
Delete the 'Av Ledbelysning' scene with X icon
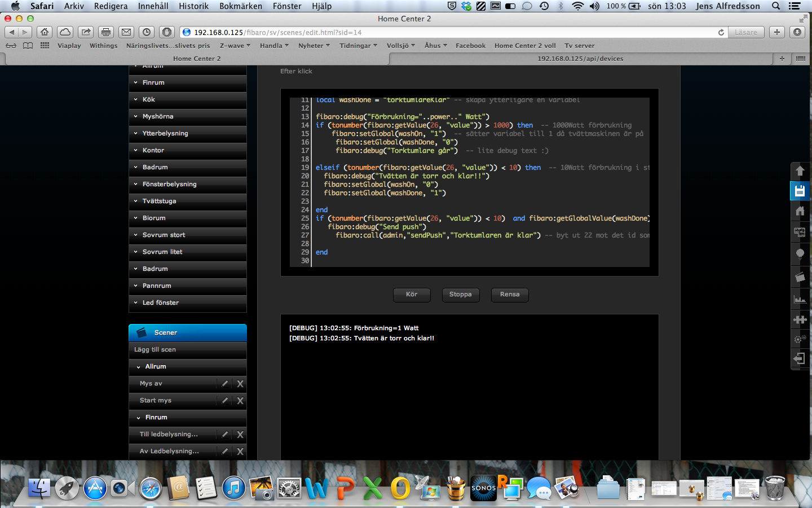coord(240,452)
